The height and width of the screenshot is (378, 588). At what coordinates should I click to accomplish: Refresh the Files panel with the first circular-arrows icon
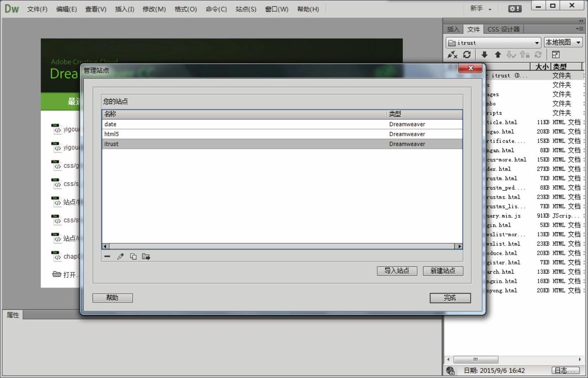point(467,54)
